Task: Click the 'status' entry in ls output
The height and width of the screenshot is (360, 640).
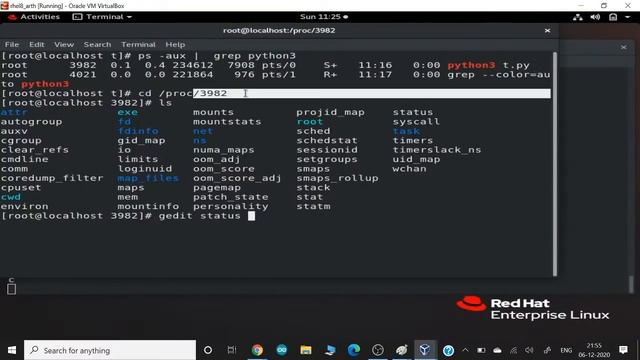Action: point(413,112)
